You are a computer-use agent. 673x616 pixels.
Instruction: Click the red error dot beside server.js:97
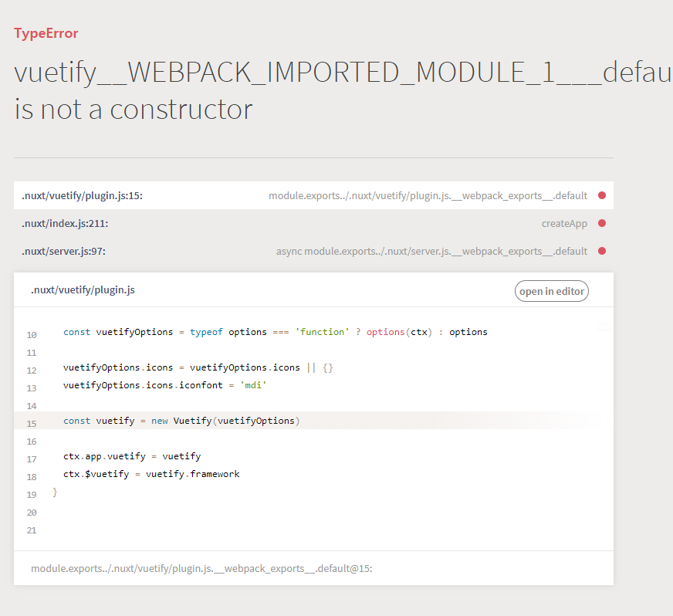602,251
